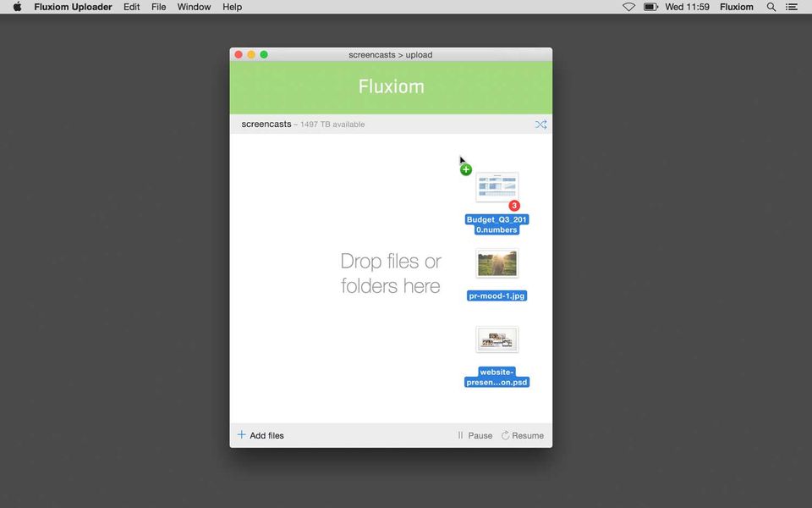The image size is (812, 508).
Task: Click the shuffle account switch icon
Action: 540,124
